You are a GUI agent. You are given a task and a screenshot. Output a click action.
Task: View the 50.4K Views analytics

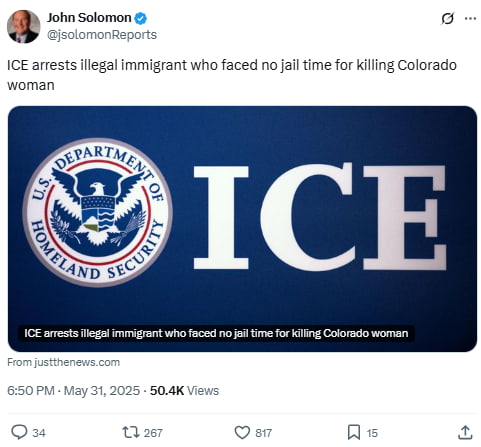(x=184, y=390)
